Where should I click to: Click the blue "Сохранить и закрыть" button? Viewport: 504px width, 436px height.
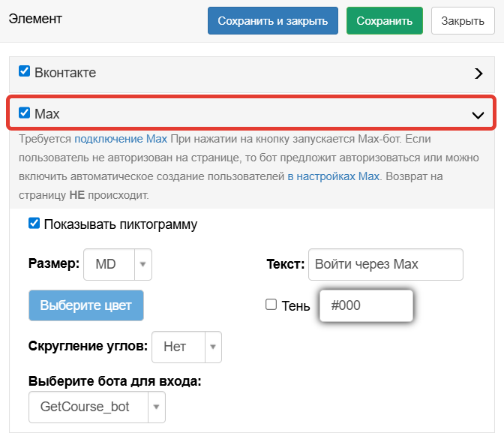272,20
